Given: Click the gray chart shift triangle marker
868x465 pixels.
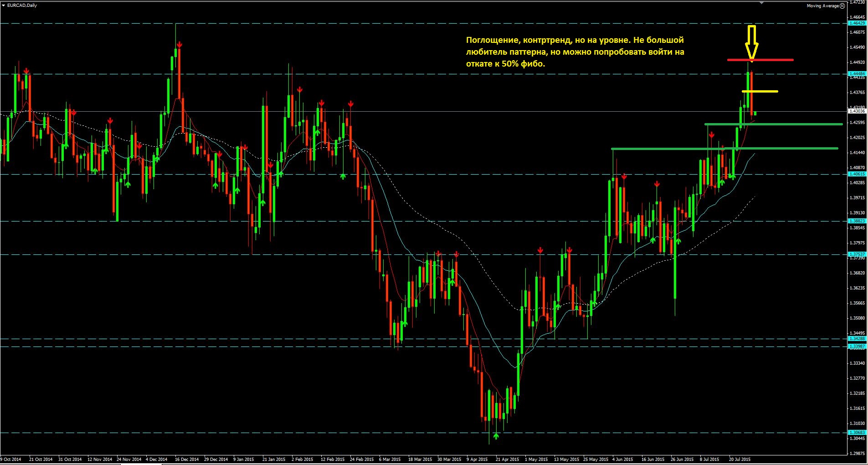Looking at the screenshot, I should tap(762, 3).
